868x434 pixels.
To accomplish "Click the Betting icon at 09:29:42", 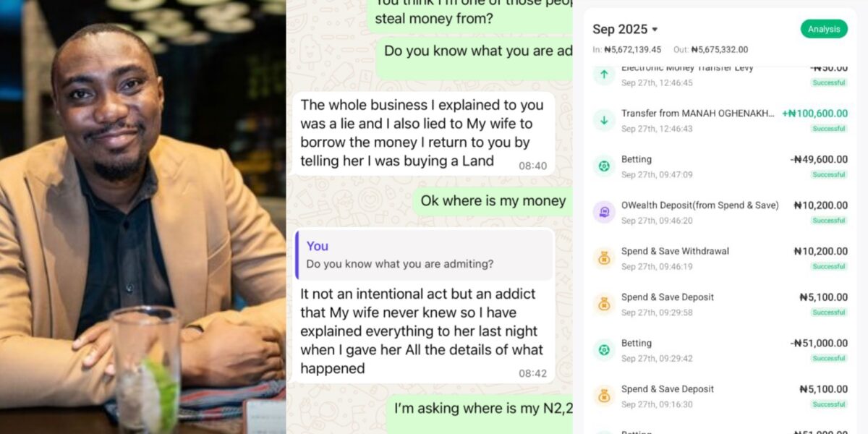I will coord(604,350).
